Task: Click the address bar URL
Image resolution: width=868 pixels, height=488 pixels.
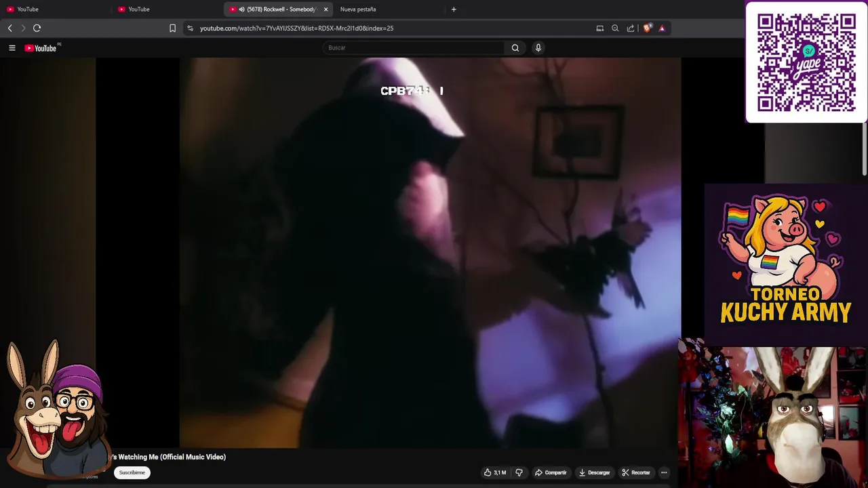Action: [x=296, y=28]
